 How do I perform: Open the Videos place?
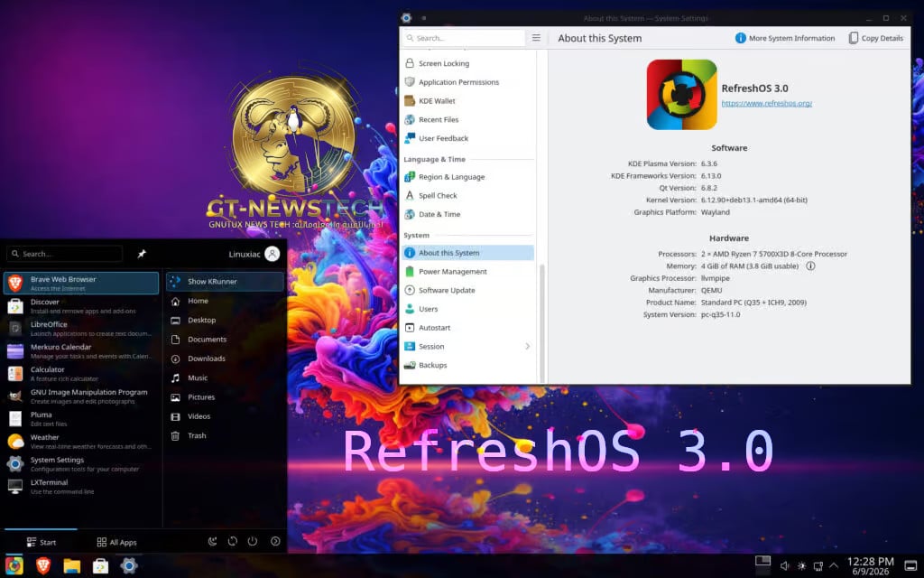click(225, 416)
